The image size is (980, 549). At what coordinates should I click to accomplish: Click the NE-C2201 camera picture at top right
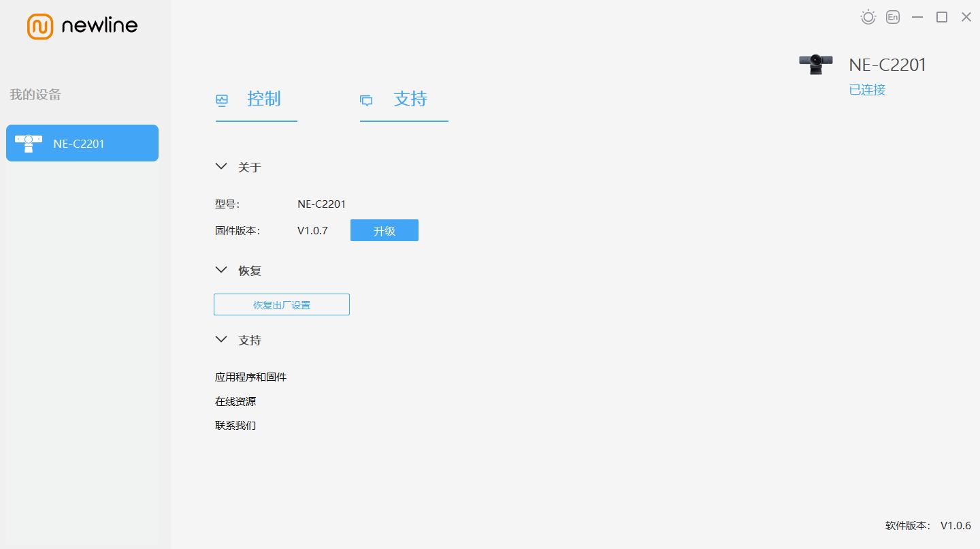pyautogui.click(x=815, y=63)
